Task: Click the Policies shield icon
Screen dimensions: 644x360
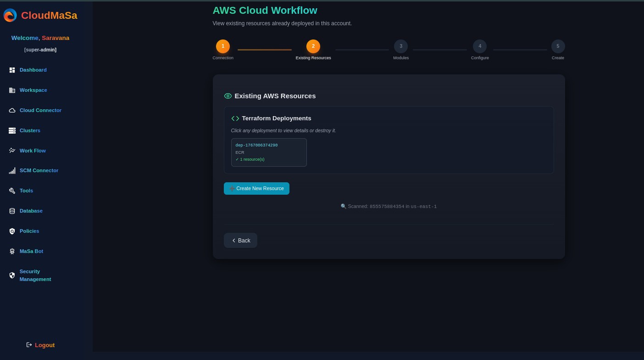Action: point(12,231)
